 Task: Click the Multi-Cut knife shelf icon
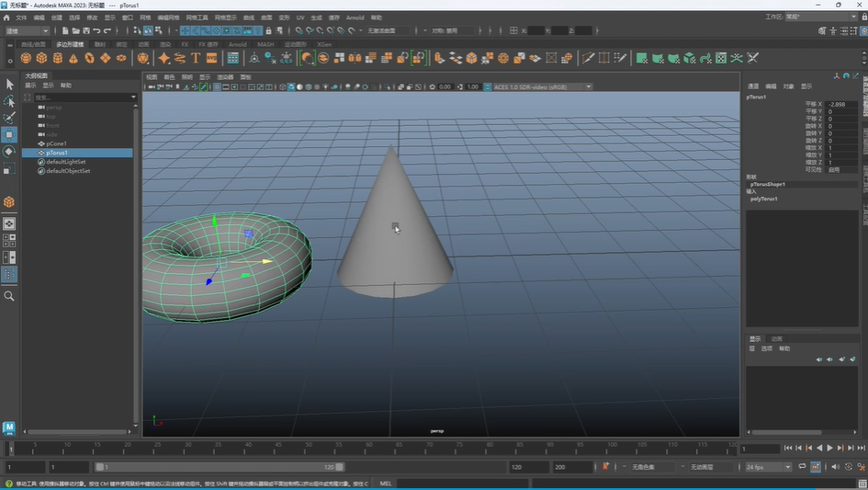tap(588, 58)
